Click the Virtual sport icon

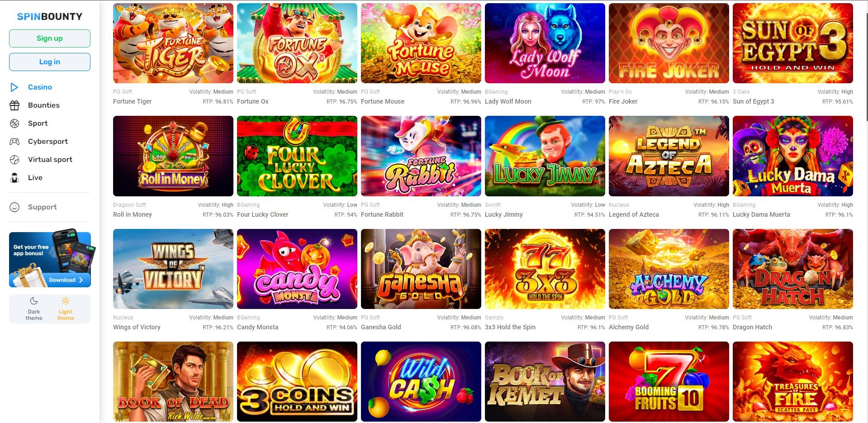14,160
